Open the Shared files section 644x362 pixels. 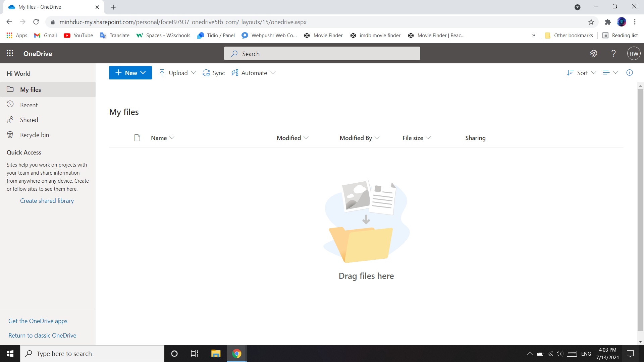[x=29, y=120]
